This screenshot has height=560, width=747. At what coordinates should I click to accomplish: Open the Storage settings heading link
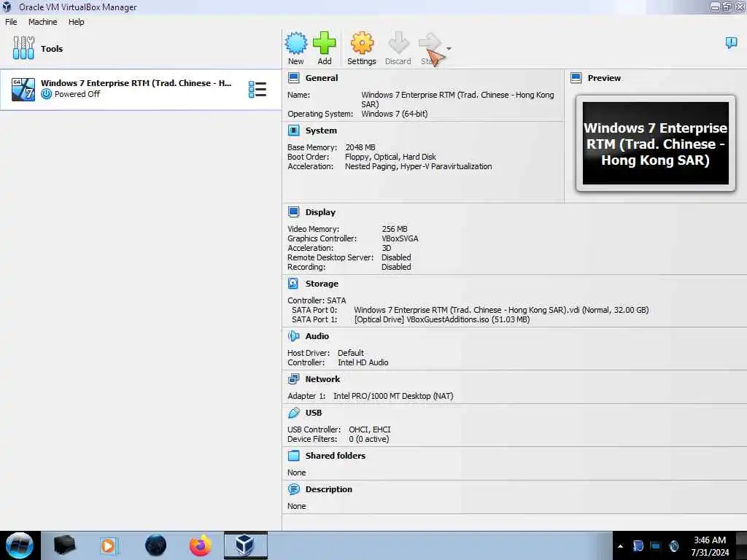[x=322, y=284]
